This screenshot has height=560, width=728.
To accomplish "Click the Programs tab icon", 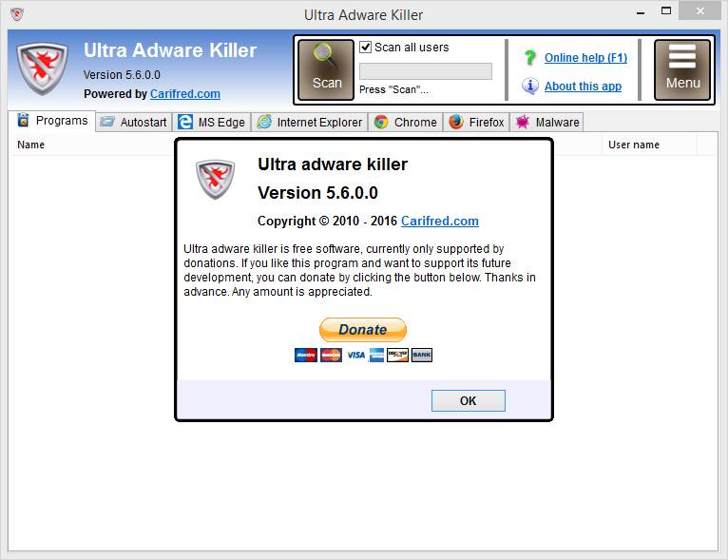I will (x=23, y=120).
